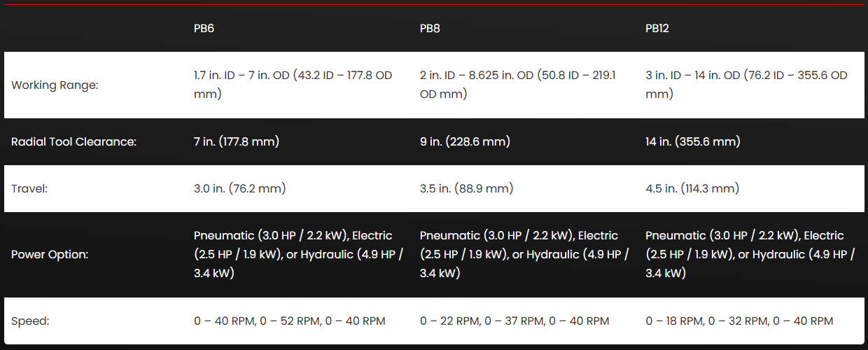Image resolution: width=868 pixels, height=350 pixels.
Task: Click the Travel row label
Action: (29, 188)
